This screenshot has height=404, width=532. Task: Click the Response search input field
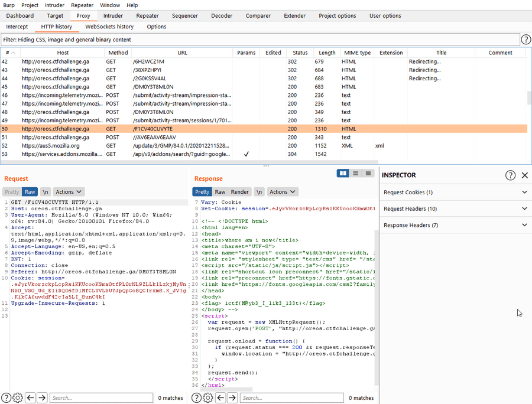coord(292,398)
